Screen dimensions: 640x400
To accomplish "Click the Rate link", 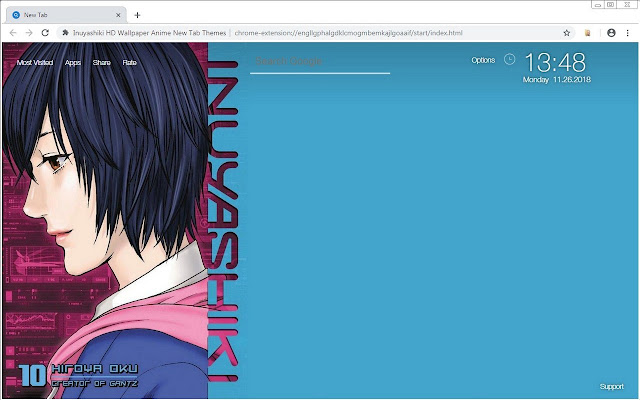I will point(129,62).
